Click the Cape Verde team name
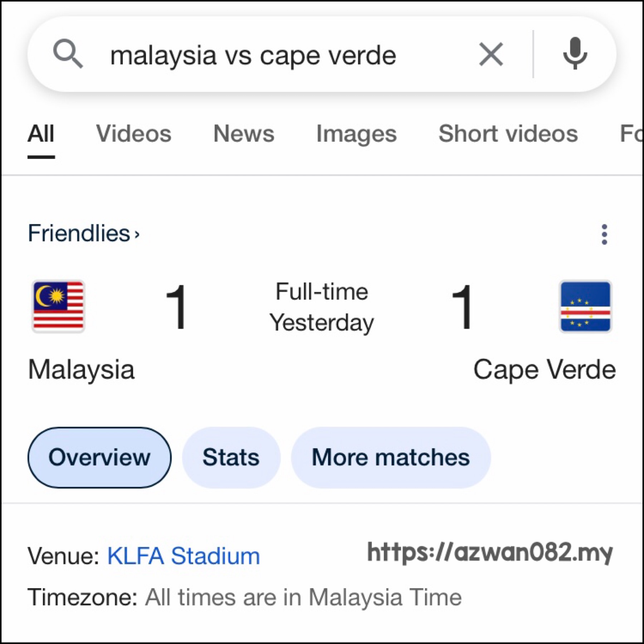The height and width of the screenshot is (644, 644). tap(545, 370)
